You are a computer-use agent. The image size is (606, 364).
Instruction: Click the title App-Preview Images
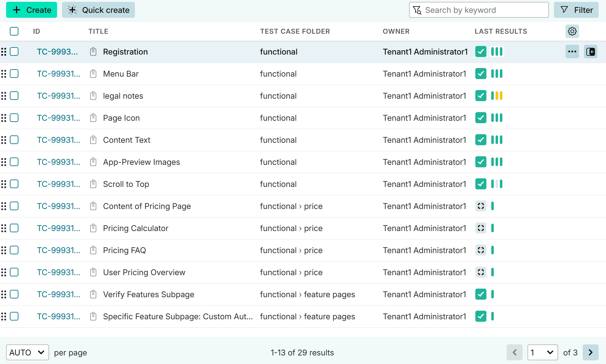141,162
